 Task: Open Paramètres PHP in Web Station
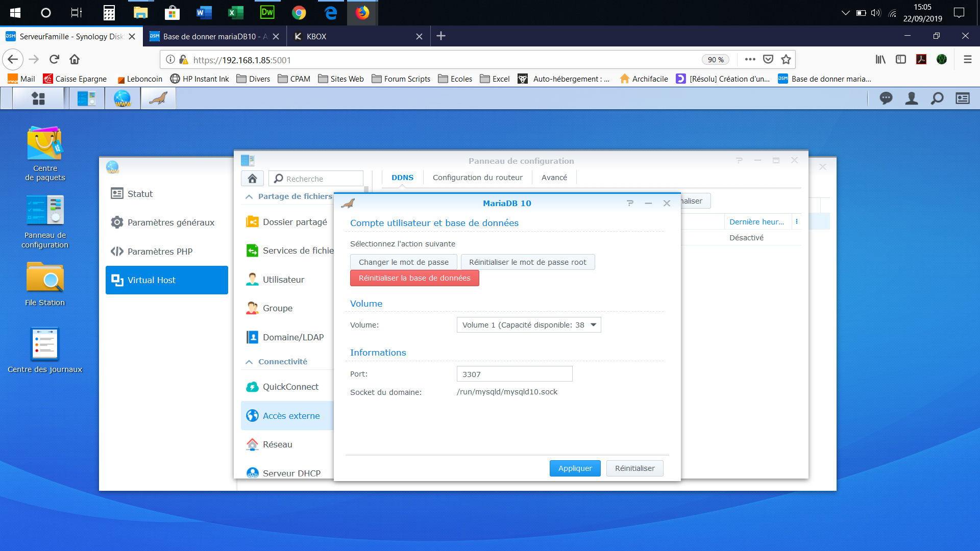pos(167,252)
